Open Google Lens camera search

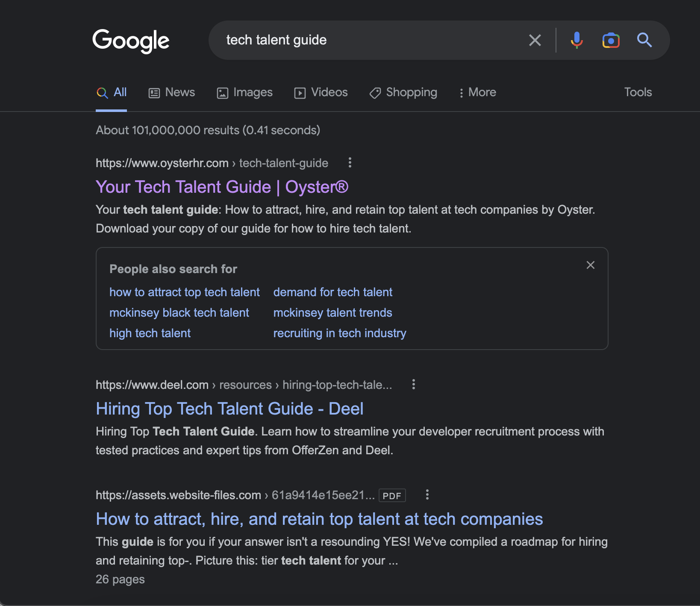pyautogui.click(x=611, y=40)
